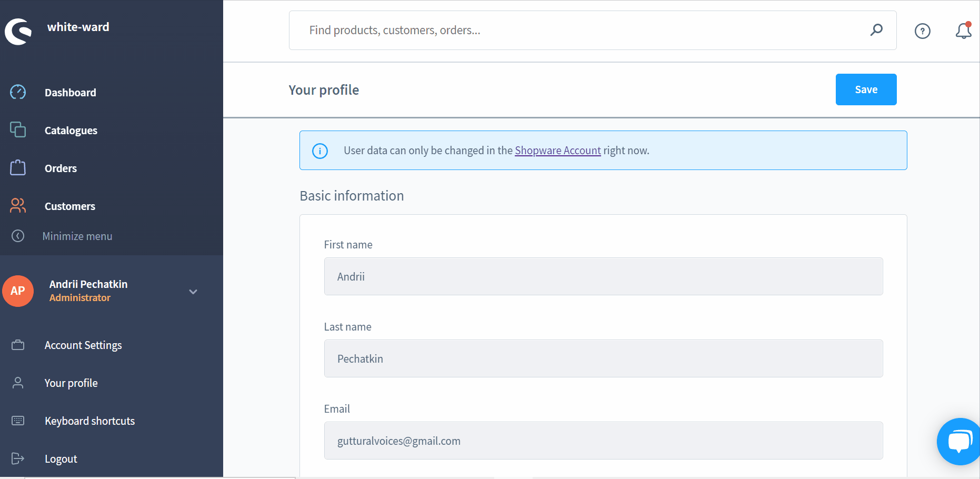Open help via question mark icon
The image size is (980, 479).
click(x=922, y=31)
